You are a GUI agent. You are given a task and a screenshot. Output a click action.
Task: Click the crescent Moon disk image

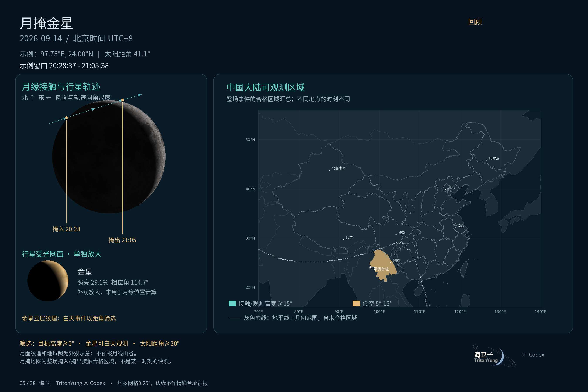click(x=109, y=157)
